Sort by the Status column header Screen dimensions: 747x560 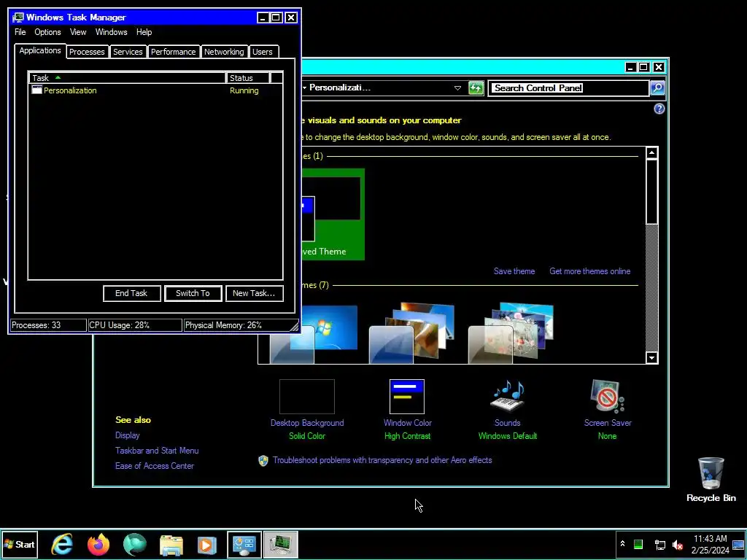pos(248,78)
